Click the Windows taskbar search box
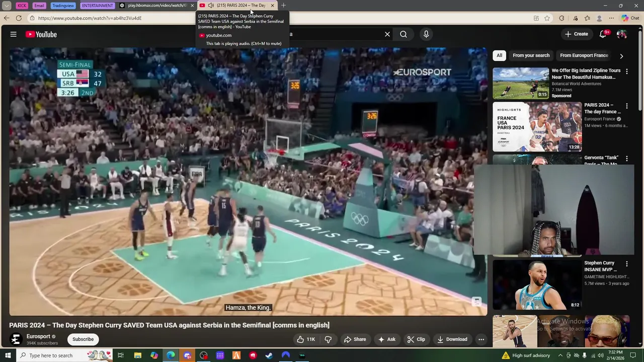The width and height of the screenshot is (644, 362). tap(65, 355)
